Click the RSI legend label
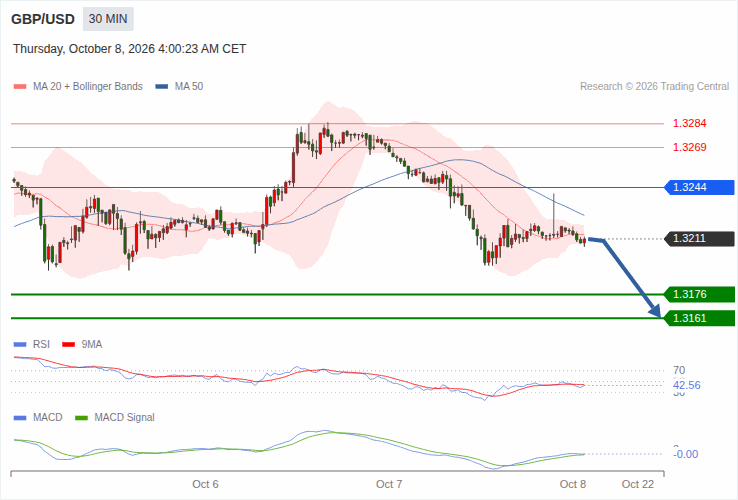Screen dimensions: 738x500 (41, 345)
